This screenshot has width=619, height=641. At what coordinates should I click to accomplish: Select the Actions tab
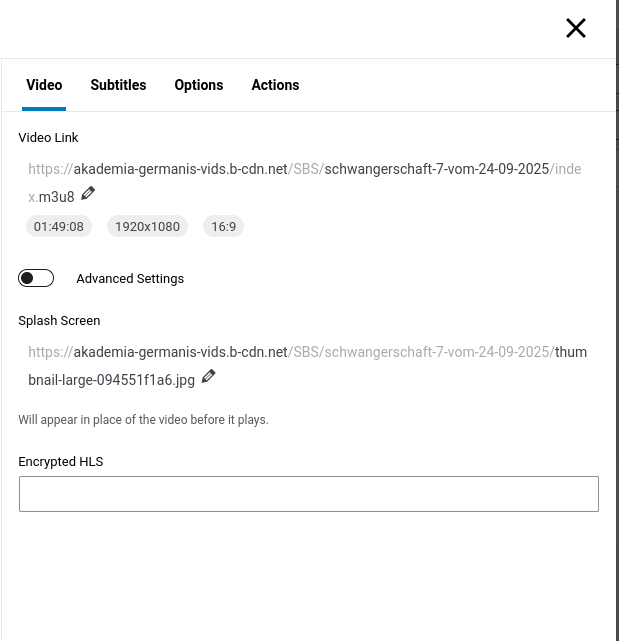(x=275, y=85)
